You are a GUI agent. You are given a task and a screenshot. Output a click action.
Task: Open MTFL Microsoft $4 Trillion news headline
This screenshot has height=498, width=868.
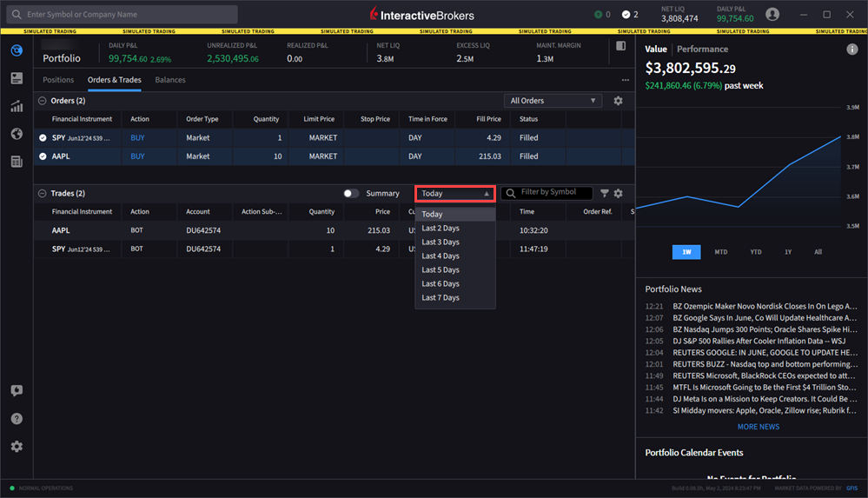pos(765,388)
